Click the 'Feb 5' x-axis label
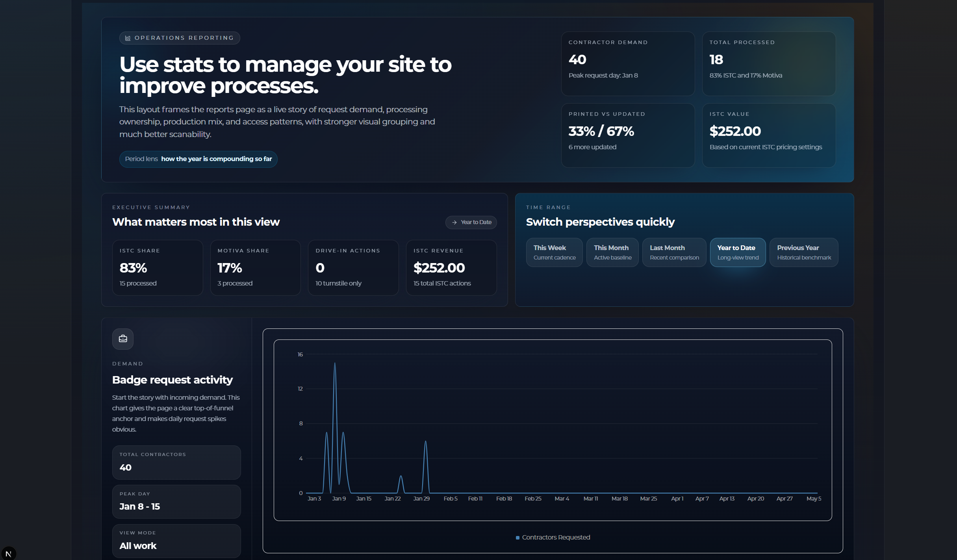This screenshot has width=957, height=560. [x=451, y=499]
